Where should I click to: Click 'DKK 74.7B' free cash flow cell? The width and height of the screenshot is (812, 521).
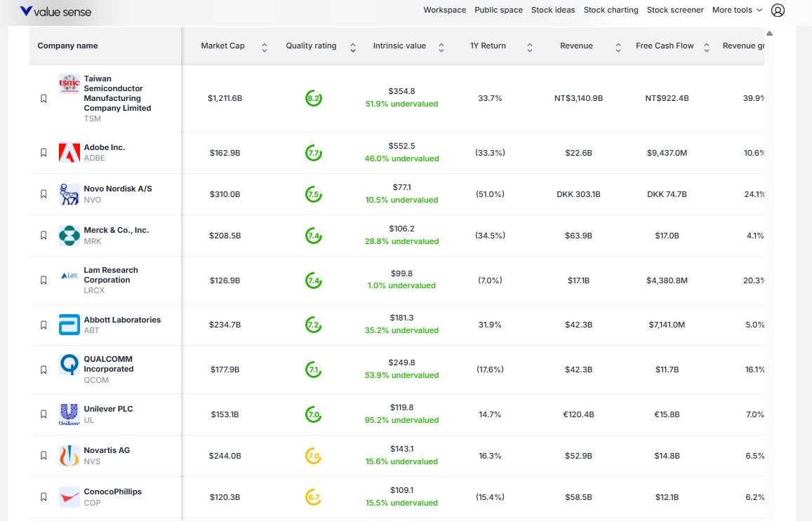tap(667, 194)
